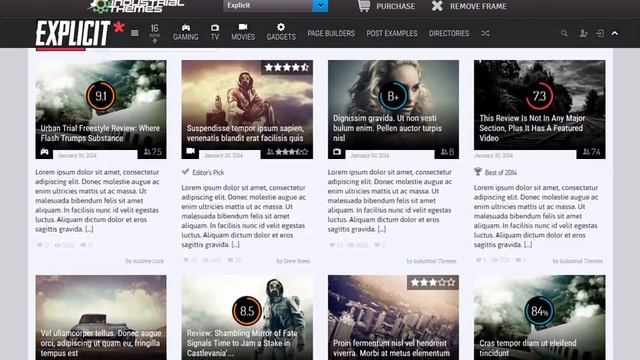Click the Best of 2014 award label
Screen dimensions: 640x360
[x=495, y=172]
